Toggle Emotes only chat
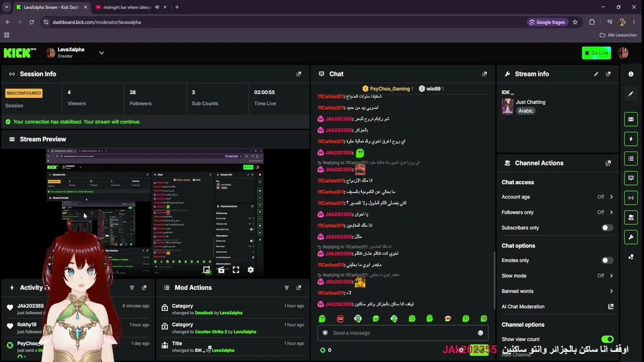The image size is (644, 362). pyautogui.click(x=607, y=260)
